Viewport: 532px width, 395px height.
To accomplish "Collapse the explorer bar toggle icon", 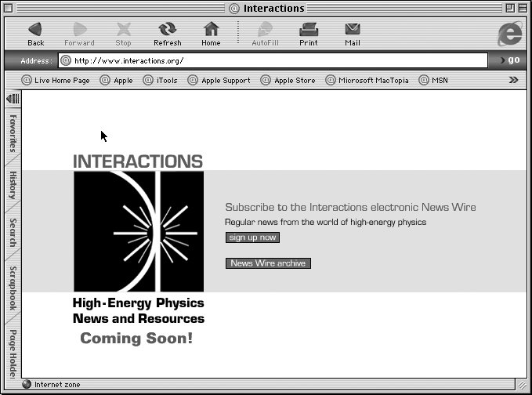I will pos(13,99).
